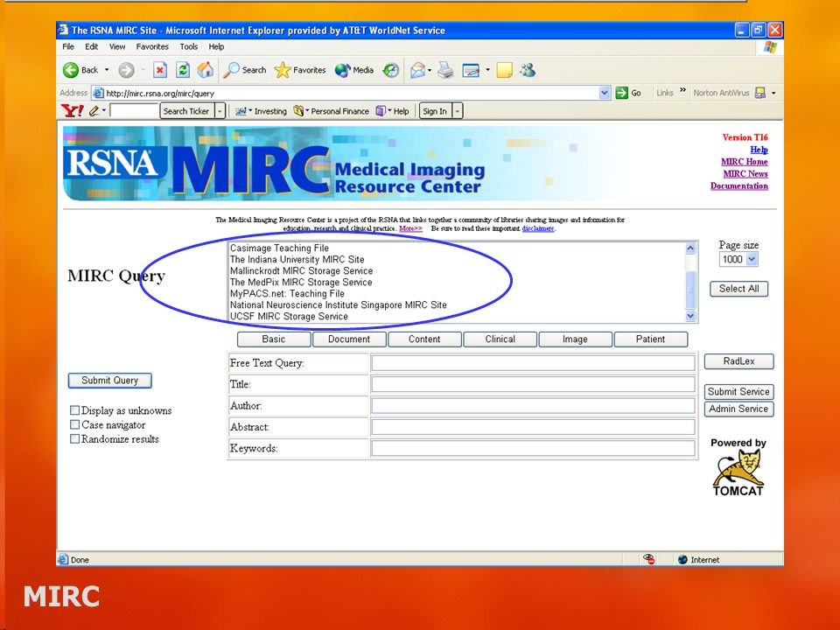The width and height of the screenshot is (840, 630).
Task: Enable the Randomize results checkbox
Action: coord(75,439)
